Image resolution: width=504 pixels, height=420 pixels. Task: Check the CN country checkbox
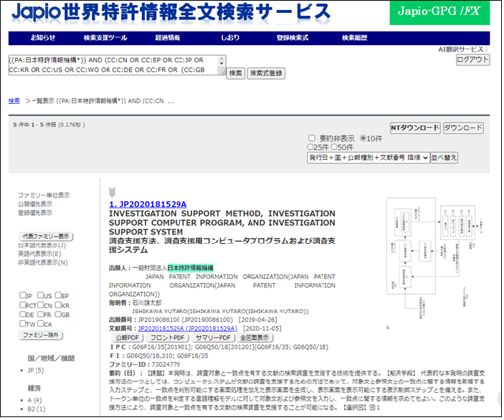point(41,305)
